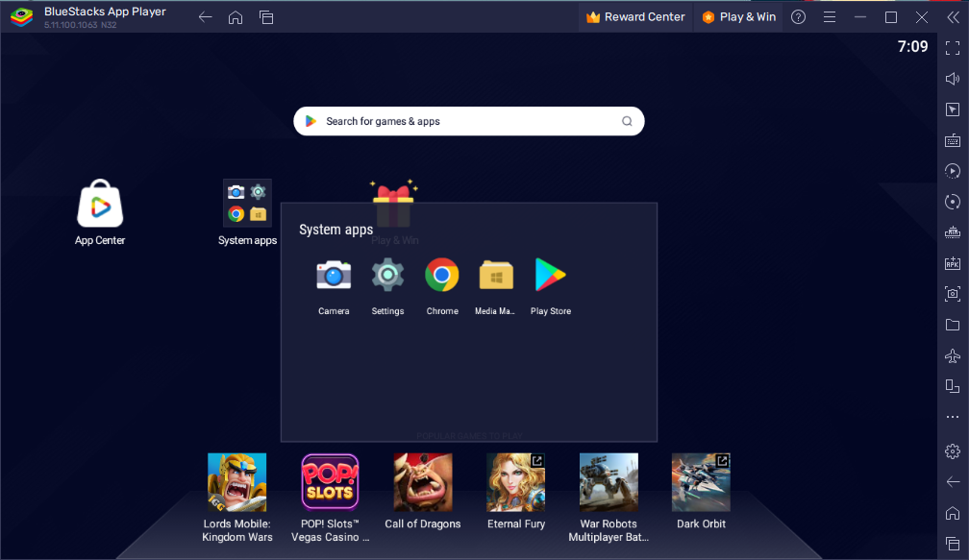Click the version number 5.11.100.1063 N32
The image size is (969, 560).
coord(81,25)
